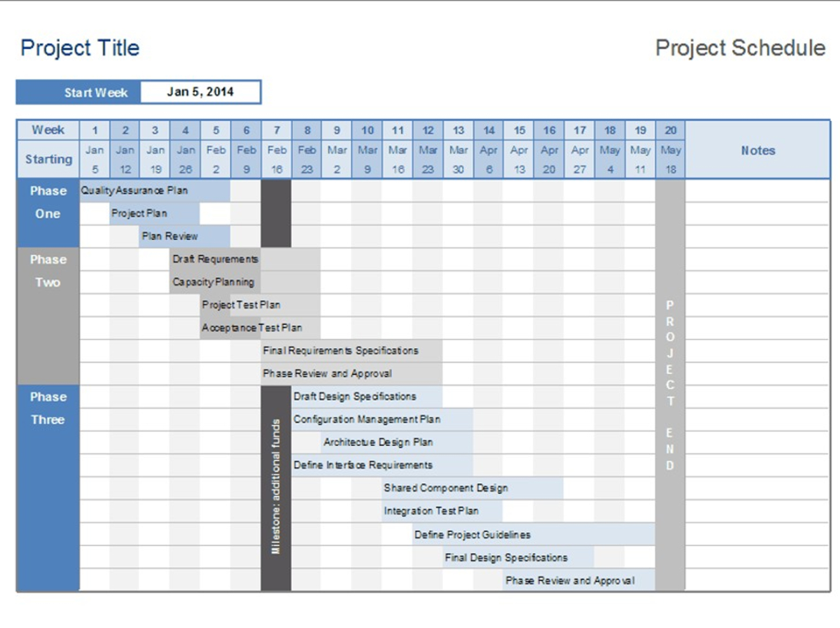
Task: Select the Plan Review task bar
Action: pyautogui.click(x=185, y=237)
